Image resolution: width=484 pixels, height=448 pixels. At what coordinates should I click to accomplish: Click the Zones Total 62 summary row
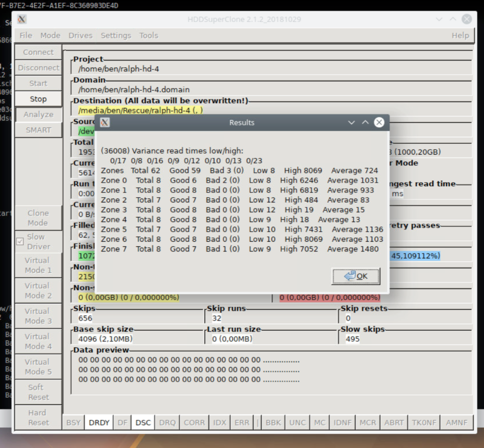coord(239,171)
